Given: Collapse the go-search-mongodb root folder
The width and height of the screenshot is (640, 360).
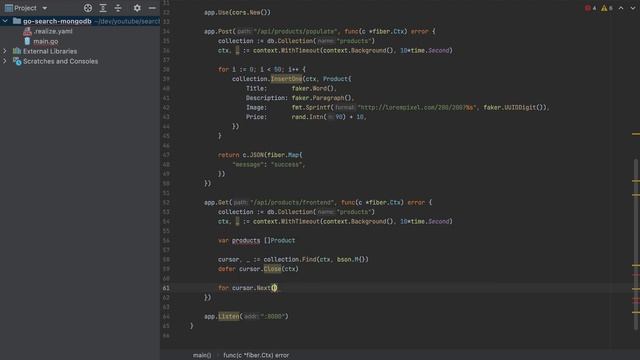Looking at the screenshot, I should [x=5, y=21].
